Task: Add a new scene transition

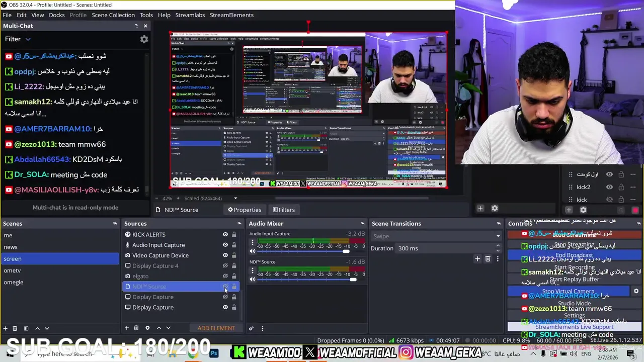Action: [x=477, y=259]
